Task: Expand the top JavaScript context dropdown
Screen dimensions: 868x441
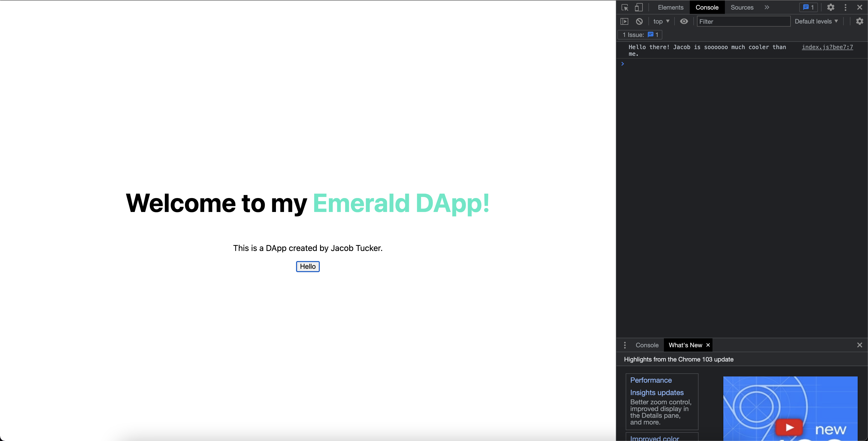Action: [661, 21]
